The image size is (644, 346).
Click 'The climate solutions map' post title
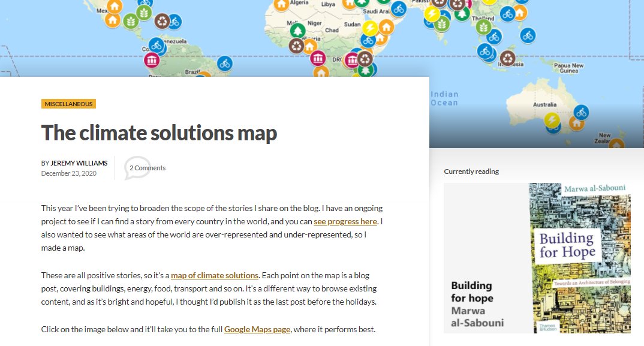coord(159,133)
